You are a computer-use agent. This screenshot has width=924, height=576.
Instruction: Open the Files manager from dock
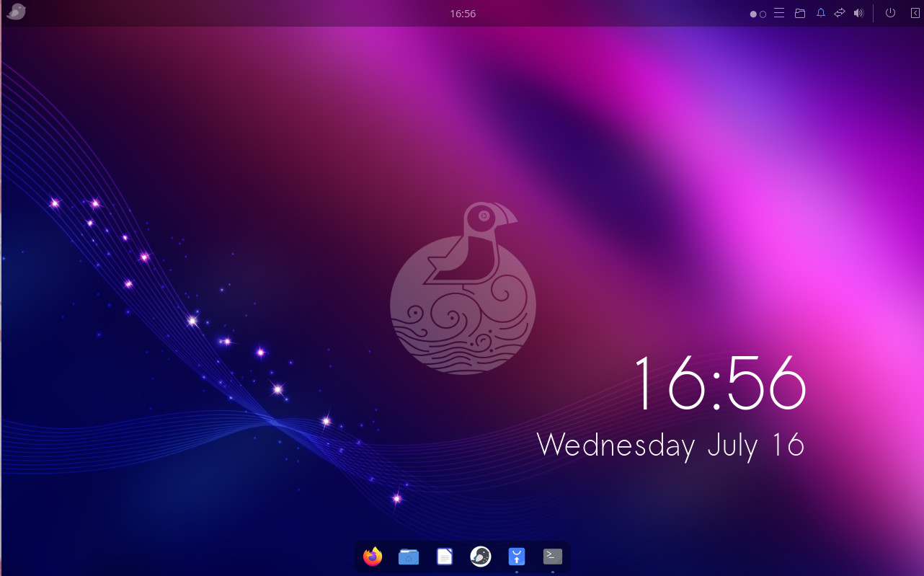click(409, 557)
